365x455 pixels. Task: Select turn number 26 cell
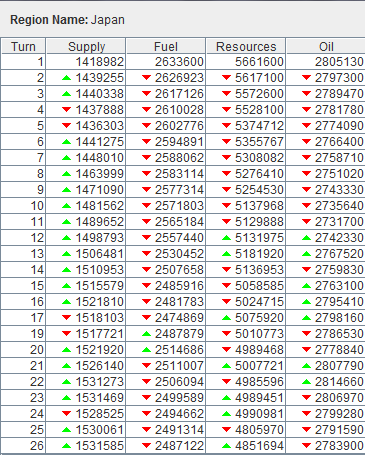23,446
